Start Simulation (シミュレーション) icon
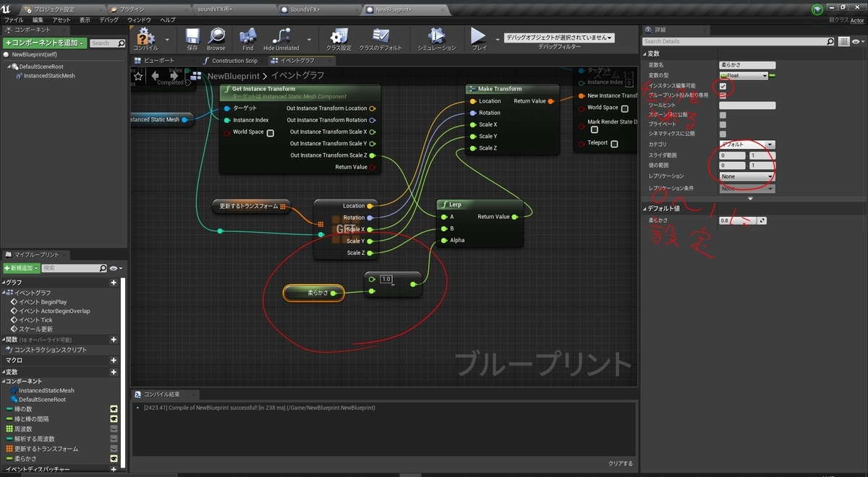Screen dimensions: 868x477 point(436,35)
